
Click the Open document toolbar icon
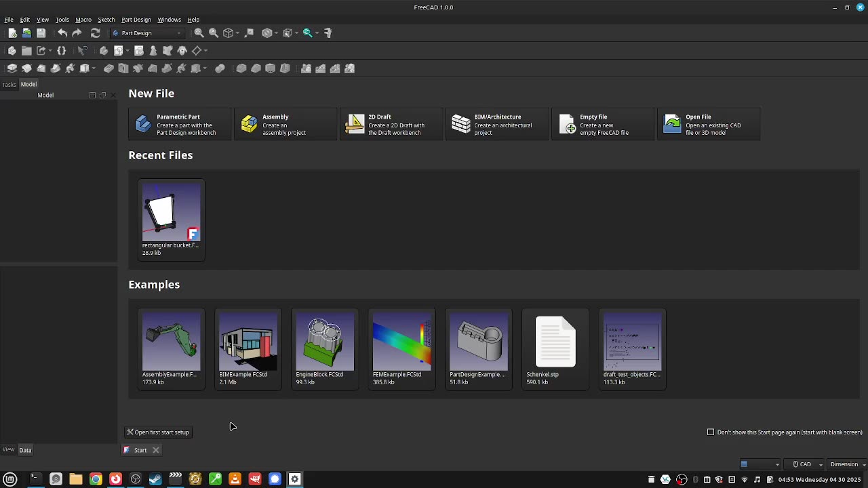pos(26,33)
